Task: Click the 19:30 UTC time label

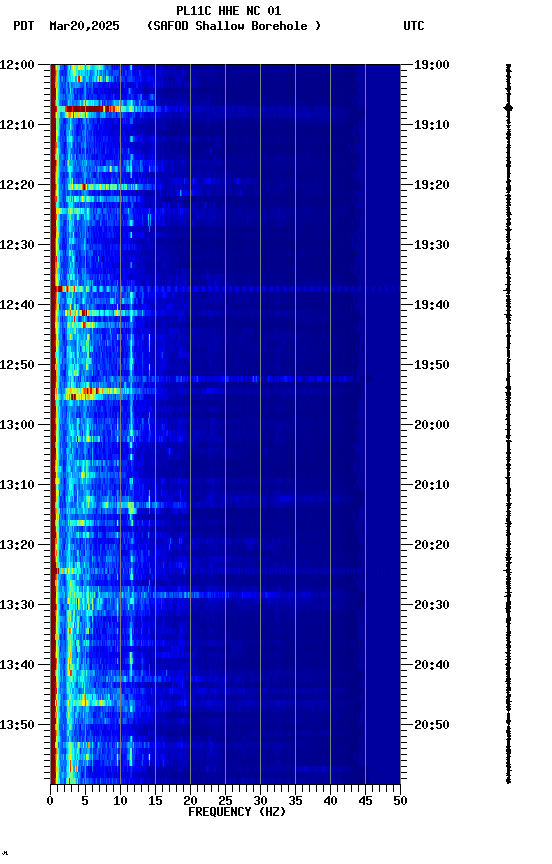Action: pyautogui.click(x=432, y=245)
